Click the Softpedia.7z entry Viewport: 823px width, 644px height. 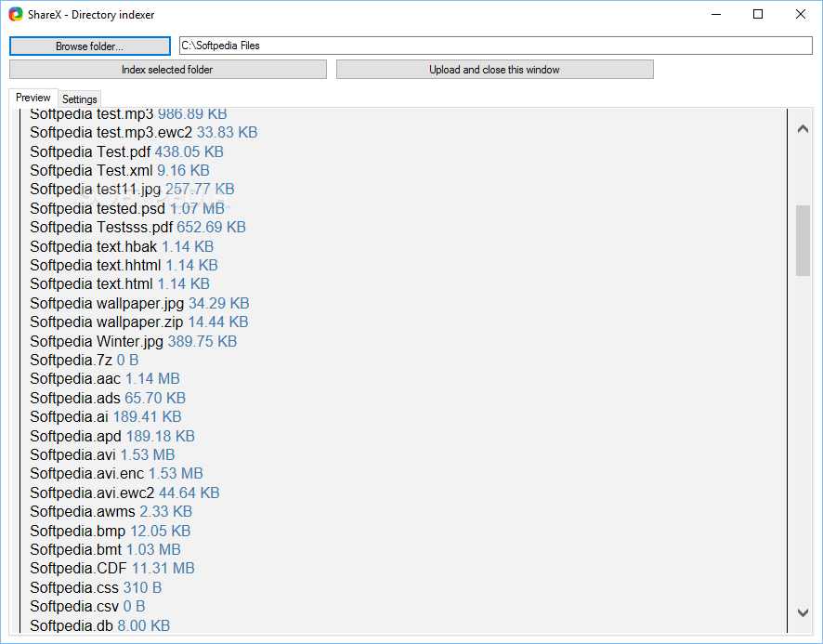85,361
